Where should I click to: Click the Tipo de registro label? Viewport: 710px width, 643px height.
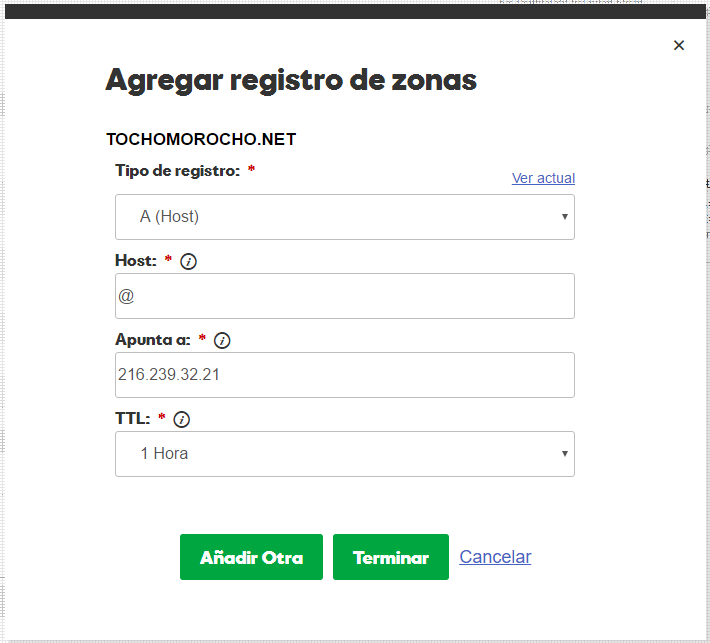click(x=178, y=171)
